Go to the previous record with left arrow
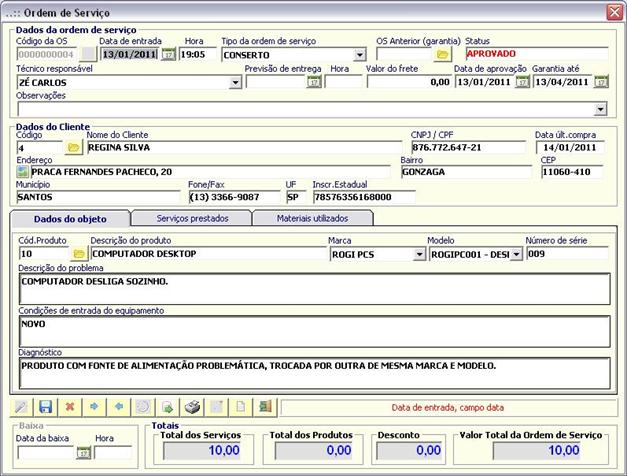 119,407
